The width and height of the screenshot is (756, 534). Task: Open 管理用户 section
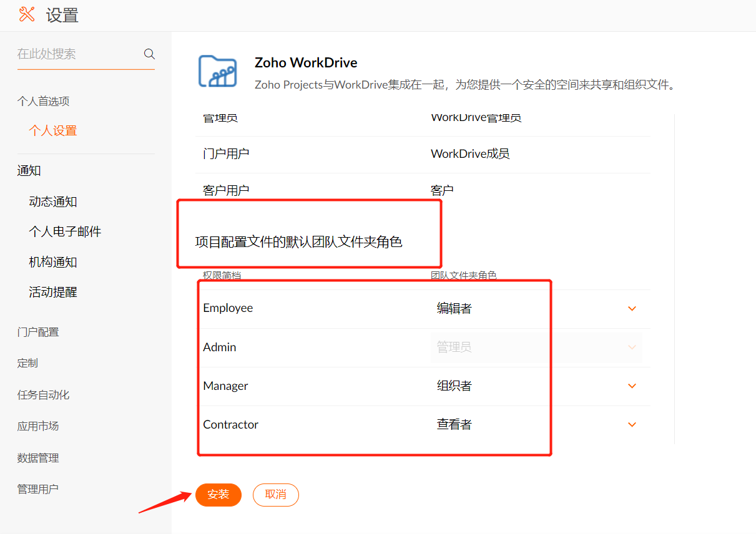pyautogui.click(x=38, y=489)
